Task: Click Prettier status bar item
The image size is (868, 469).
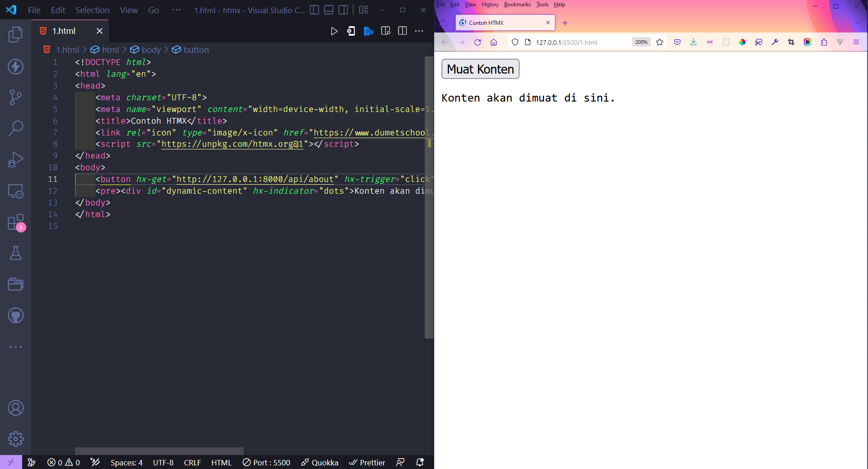Action: (x=367, y=462)
